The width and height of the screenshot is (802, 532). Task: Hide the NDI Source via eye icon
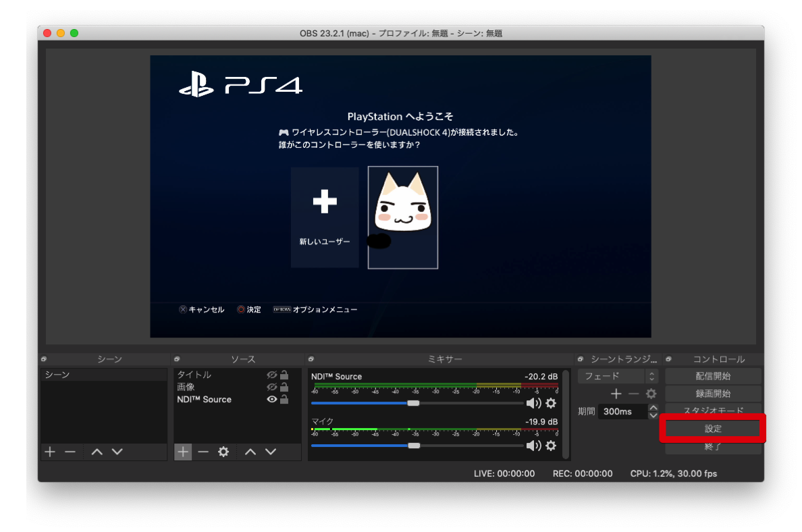(271, 400)
